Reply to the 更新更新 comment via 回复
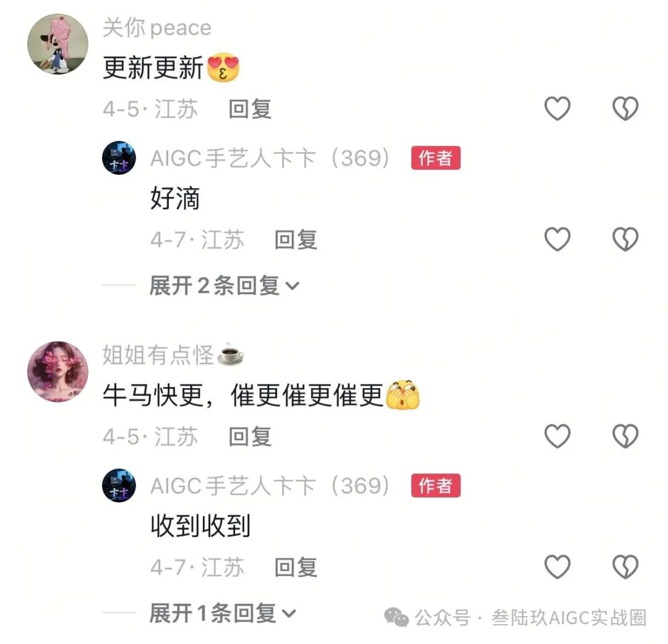 [250, 109]
